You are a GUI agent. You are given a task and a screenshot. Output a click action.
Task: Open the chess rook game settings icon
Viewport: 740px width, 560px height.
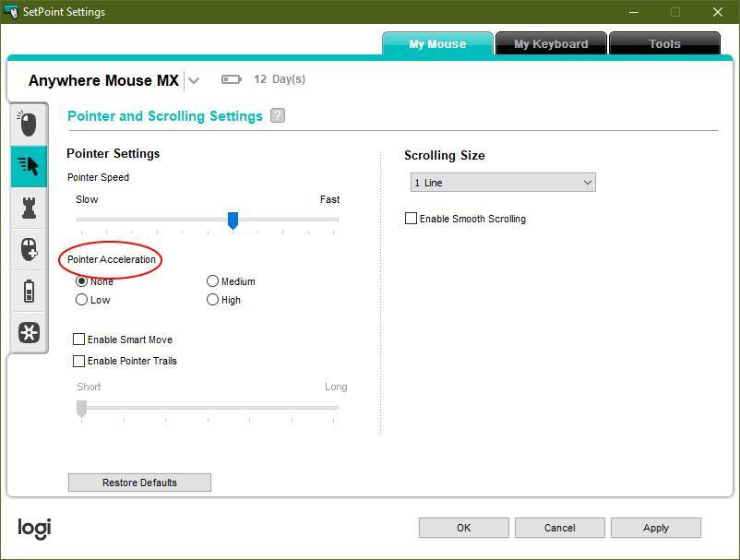coord(29,208)
